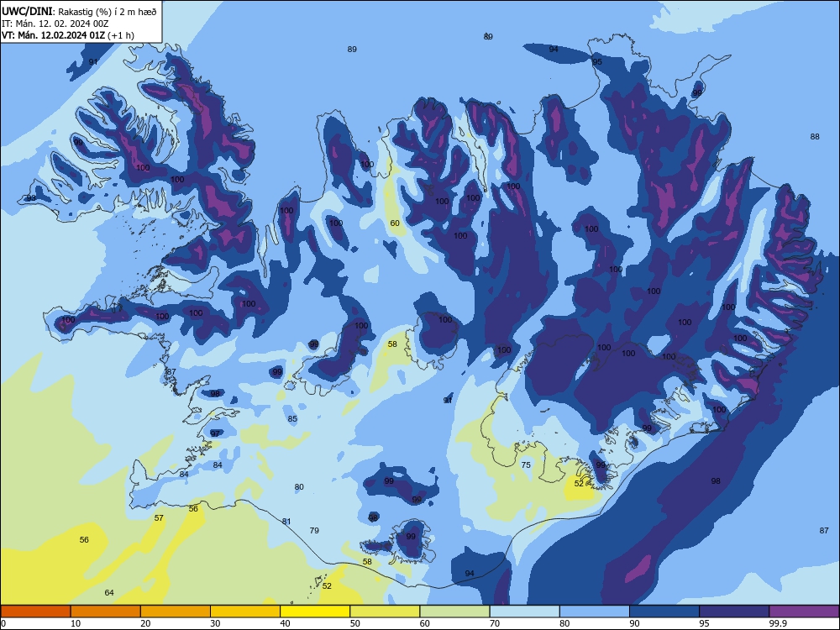
Task: Choose the 90–95 dark blue legend swatch
Action: [664, 612]
